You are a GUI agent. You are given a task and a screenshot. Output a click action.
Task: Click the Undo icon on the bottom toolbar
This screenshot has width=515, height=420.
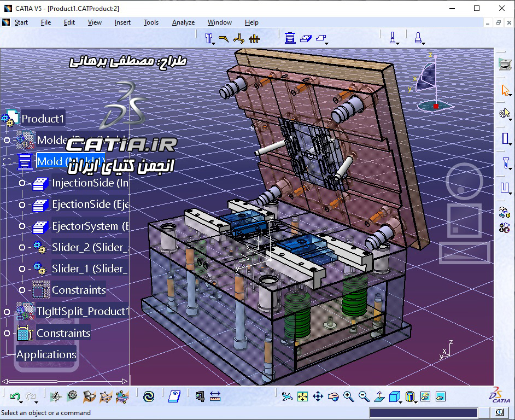(16, 395)
